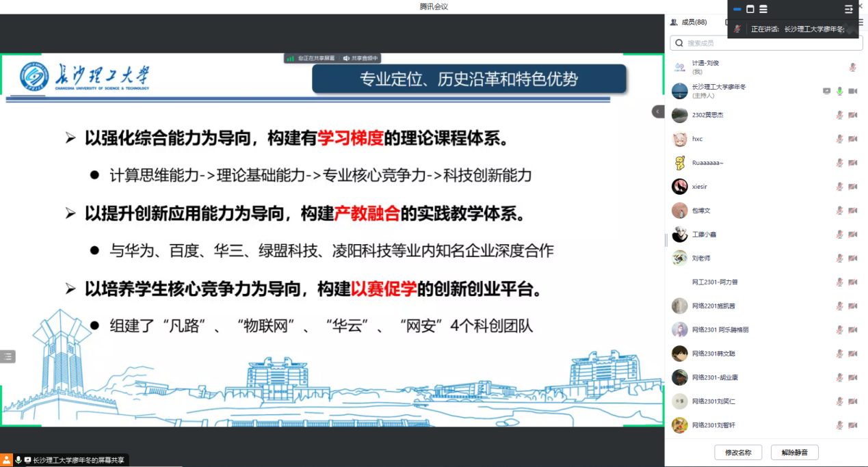
Task: Toggle my microphone next to 计通-刘俊
Action: pyautogui.click(x=852, y=67)
